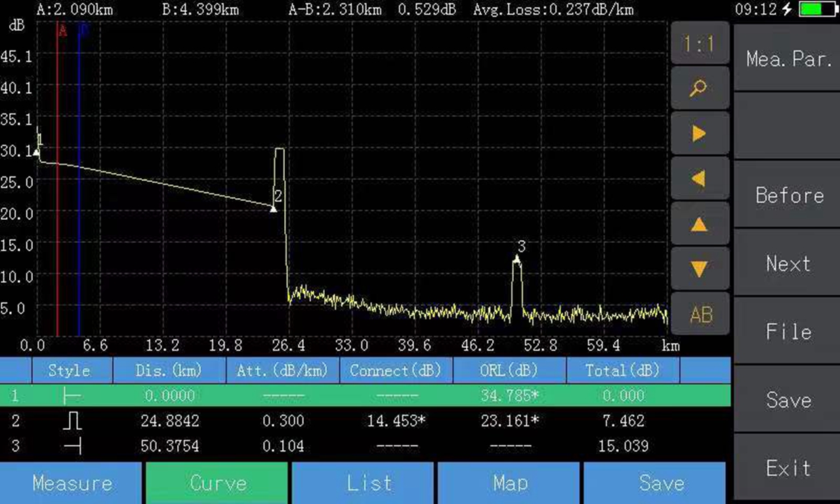Image resolution: width=840 pixels, height=504 pixels.
Task: Jump to the Next event
Action: pyautogui.click(x=788, y=264)
